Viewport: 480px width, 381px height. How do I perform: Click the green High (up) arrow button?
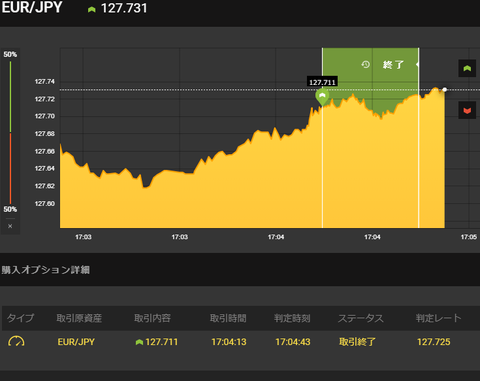(x=467, y=68)
